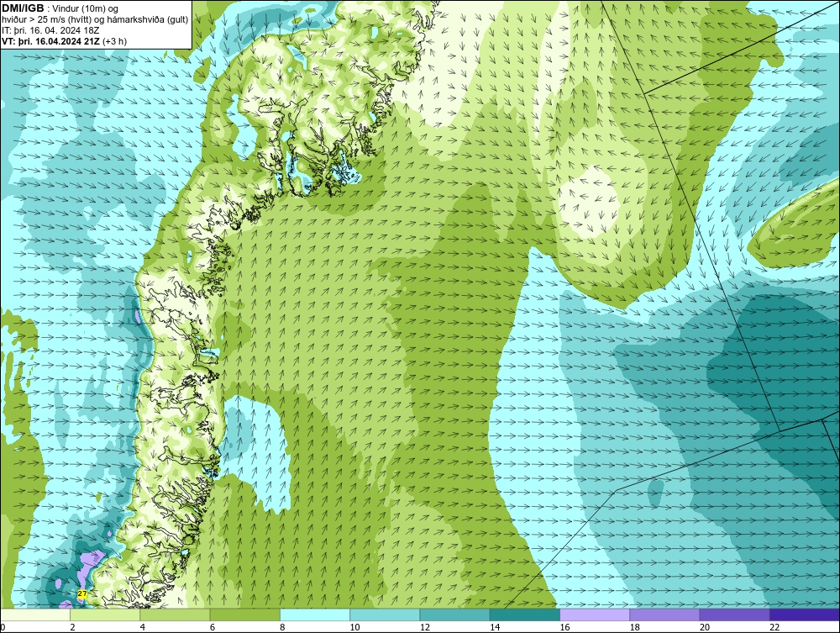This screenshot has width=840, height=633.
Task: Click the DMI/IGB title text
Action: [x=23, y=8]
